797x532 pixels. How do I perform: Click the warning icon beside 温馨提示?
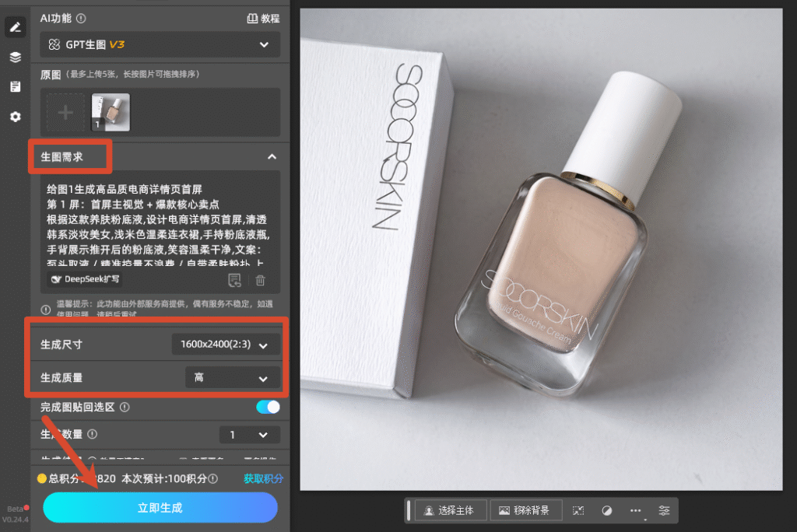point(46,310)
